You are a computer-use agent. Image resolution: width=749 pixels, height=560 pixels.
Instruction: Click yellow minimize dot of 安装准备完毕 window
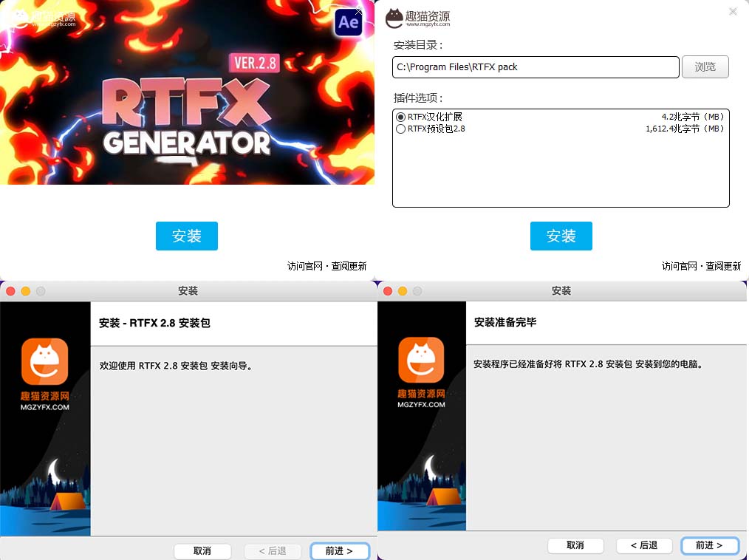(403, 291)
